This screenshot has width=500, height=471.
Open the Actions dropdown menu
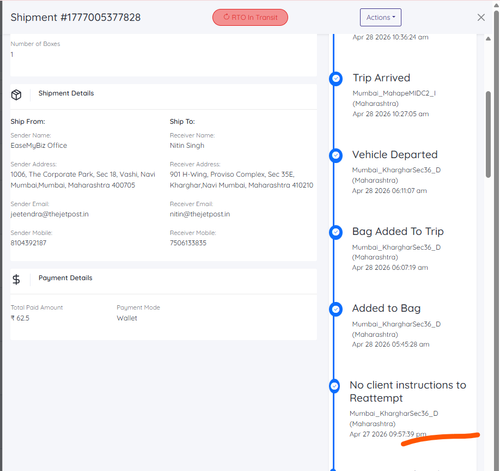[x=380, y=17]
